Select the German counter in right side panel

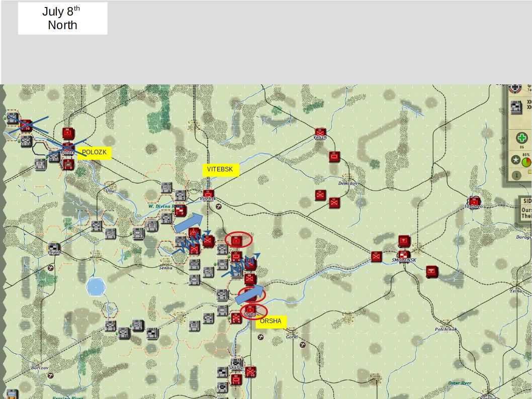click(x=516, y=107)
